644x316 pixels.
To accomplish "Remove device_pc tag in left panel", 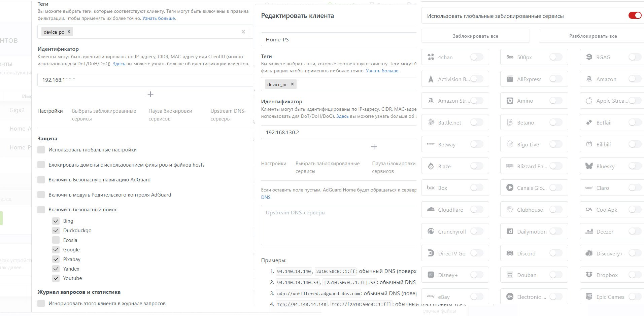I will coord(69,31).
